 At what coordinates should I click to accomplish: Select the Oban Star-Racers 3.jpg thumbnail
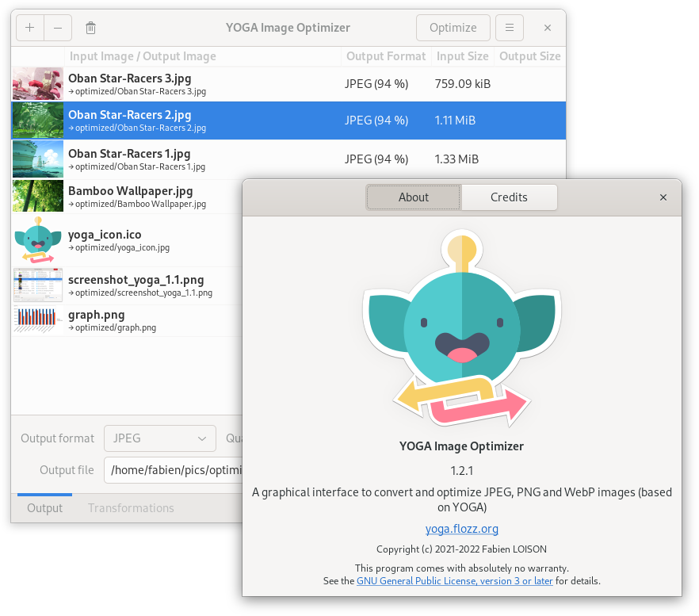[x=37, y=83]
